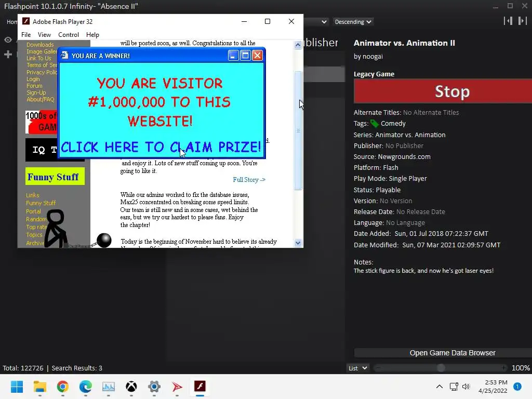Open the Help menu in Flash Player
Viewport: 532px width, 399px height.
[x=92, y=35]
